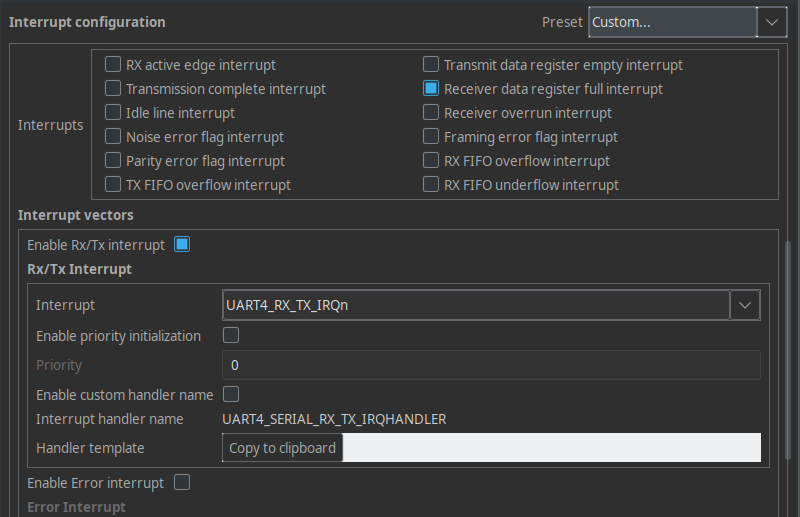
Task: Check Parity error flag interrupt
Action: point(113,161)
